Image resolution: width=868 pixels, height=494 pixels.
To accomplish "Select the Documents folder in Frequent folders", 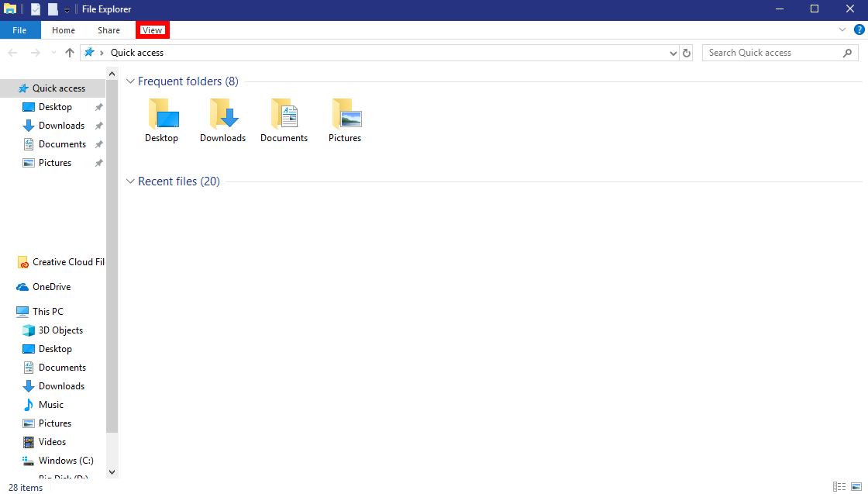I will tap(284, 121).
